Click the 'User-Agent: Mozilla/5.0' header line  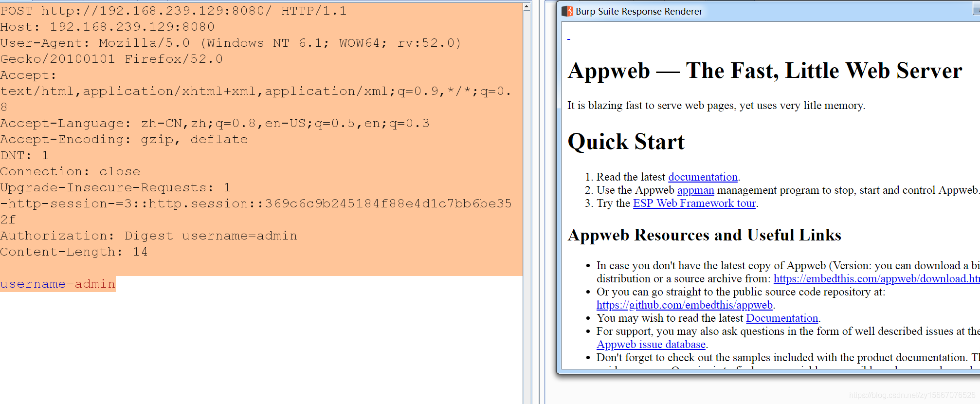[x=231, y=51]
